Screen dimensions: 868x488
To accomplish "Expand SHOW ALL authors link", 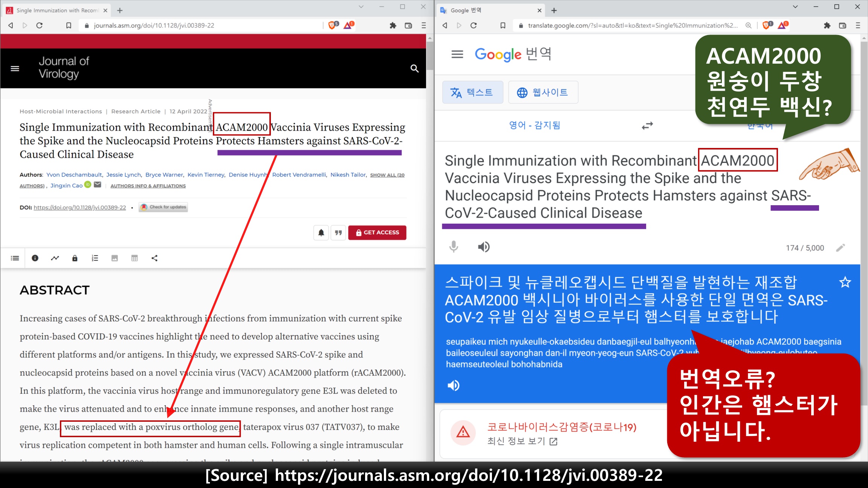I will tap(387, 175).
